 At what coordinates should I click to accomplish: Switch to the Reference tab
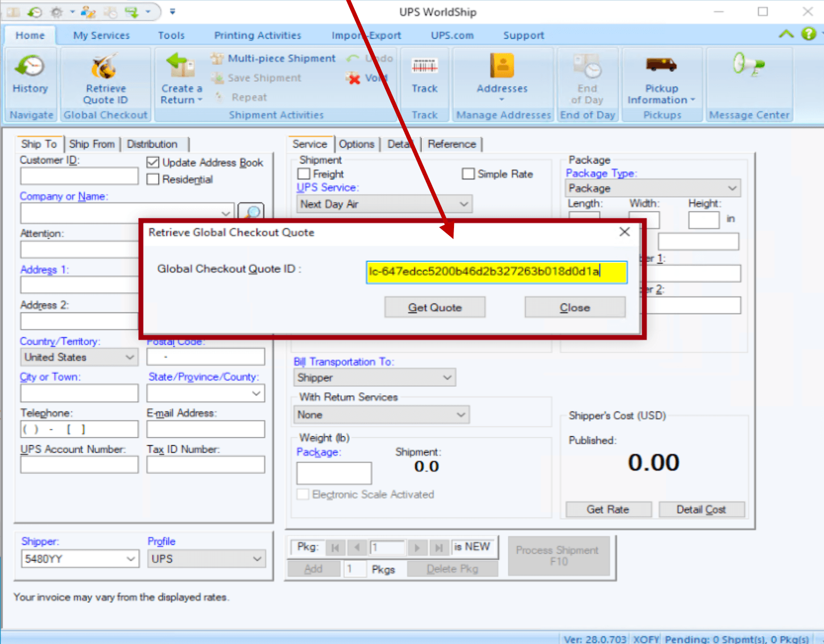(452, 144)
